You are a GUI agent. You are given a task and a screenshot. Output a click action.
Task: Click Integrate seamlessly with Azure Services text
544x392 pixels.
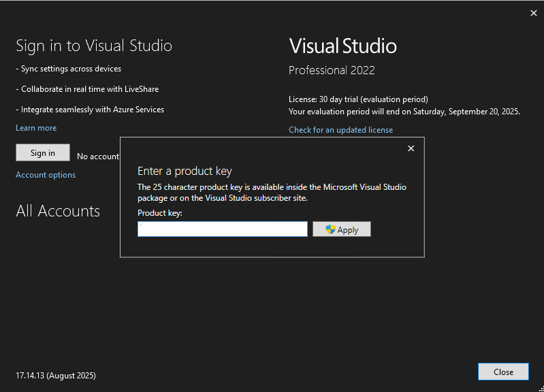90,110
